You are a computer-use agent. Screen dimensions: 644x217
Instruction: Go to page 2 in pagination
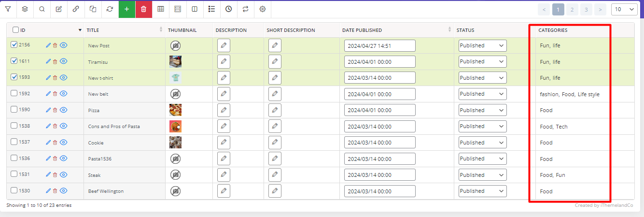(x=572, y=9)
